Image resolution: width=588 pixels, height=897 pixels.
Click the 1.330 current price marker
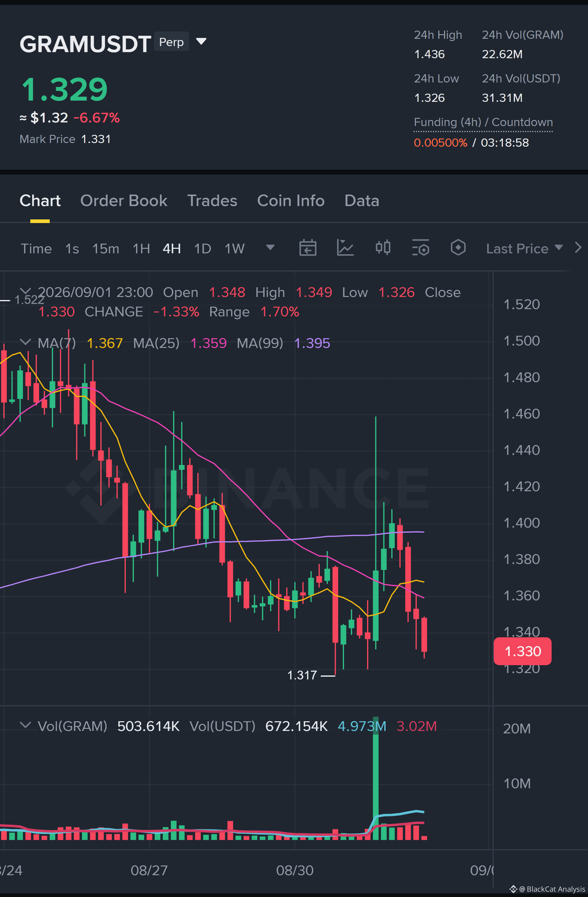coord(523,651)
